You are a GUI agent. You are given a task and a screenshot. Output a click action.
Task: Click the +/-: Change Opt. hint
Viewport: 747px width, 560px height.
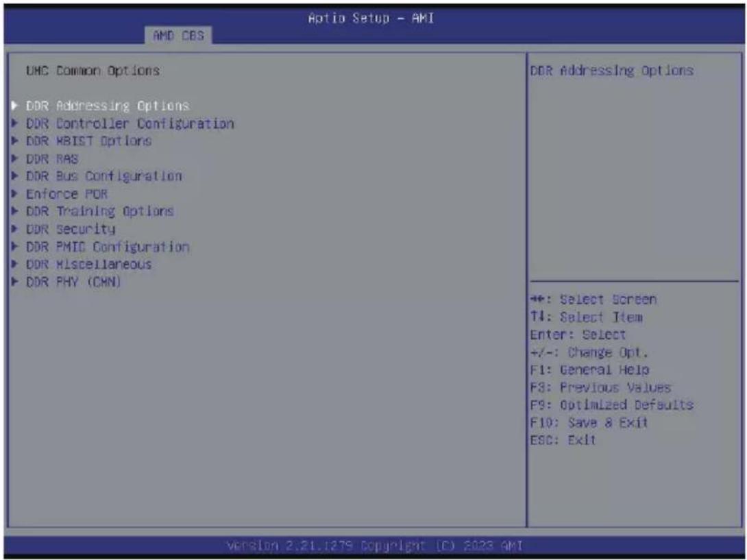[589, 353]
